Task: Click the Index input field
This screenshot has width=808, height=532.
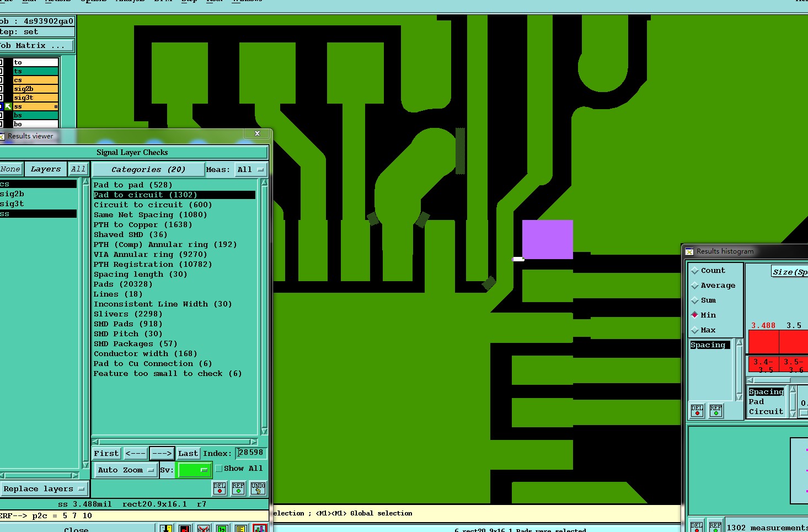Action: coord(251,453)
